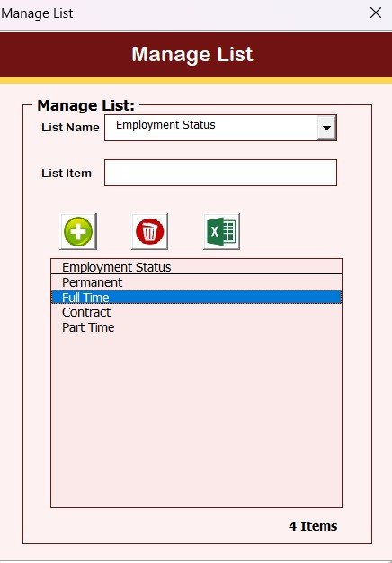This screenshot has width=392, height=563.
Task: Click the List Item text field
Action: [x=220, y=173]
